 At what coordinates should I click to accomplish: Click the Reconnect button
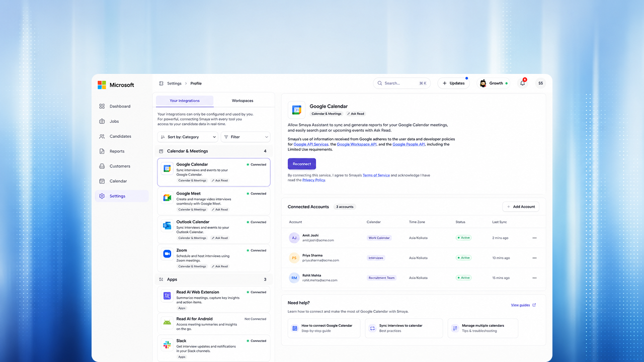[302, 164]
